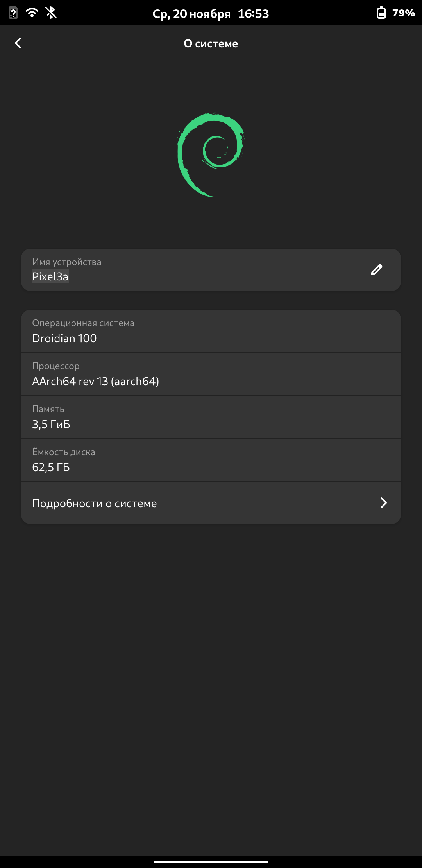Click the 'Операционная система' Droidian 100 row

[211, 331]
